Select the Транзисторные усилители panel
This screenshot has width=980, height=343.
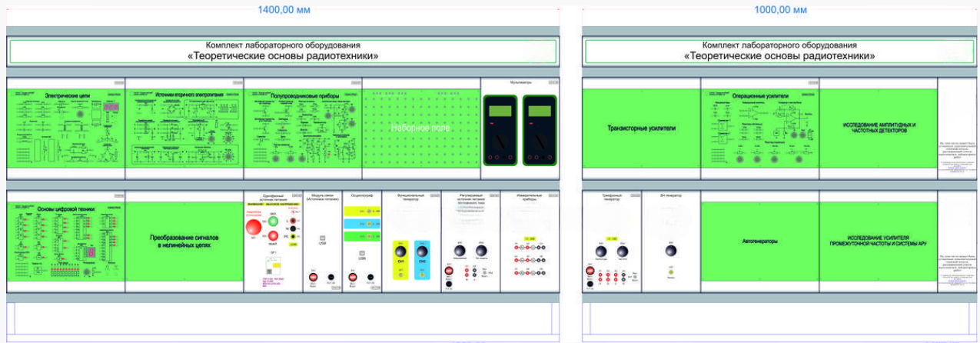641,128
